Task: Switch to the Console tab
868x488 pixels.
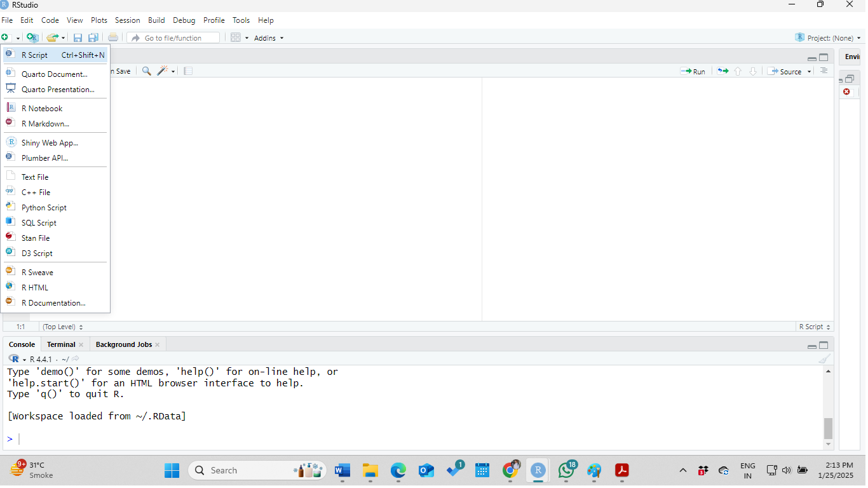Action: coord(22,344)
